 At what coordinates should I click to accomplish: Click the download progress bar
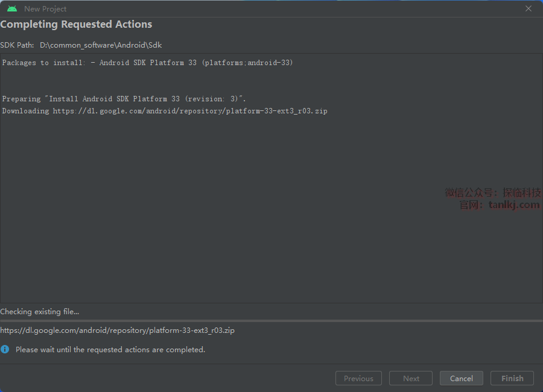(271, 321)
